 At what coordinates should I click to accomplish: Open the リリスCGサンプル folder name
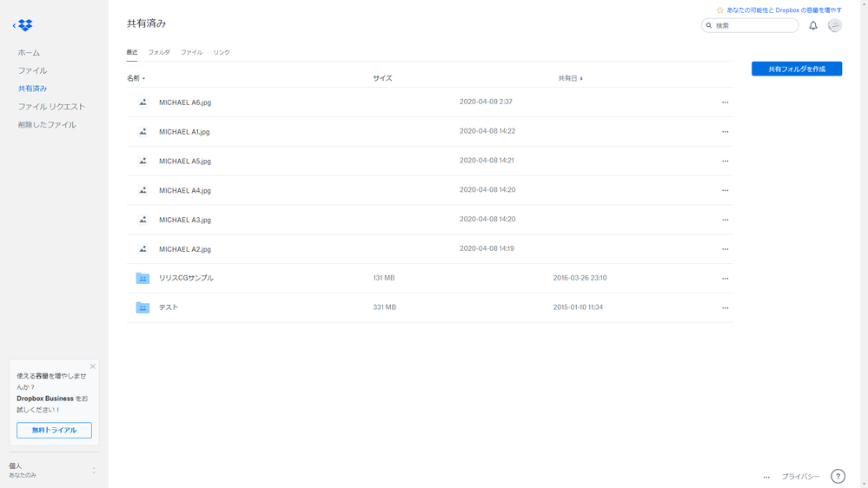(x=186, y=278)
